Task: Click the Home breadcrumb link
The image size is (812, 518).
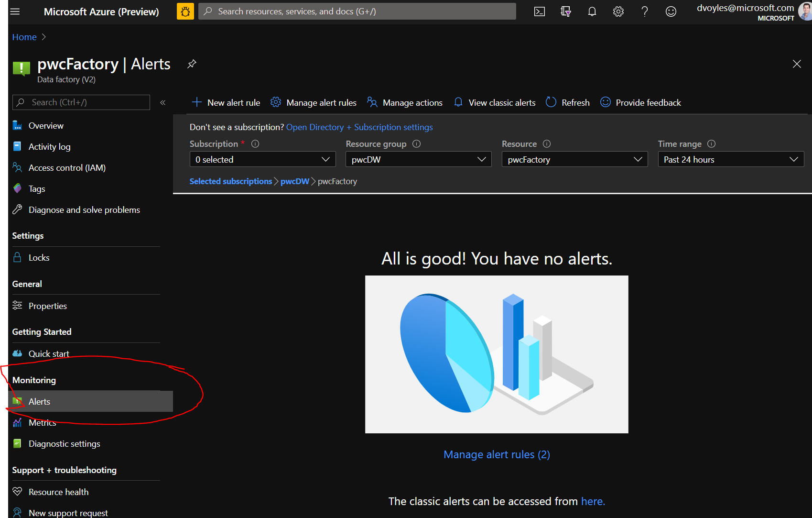Action: coord(24,37)
